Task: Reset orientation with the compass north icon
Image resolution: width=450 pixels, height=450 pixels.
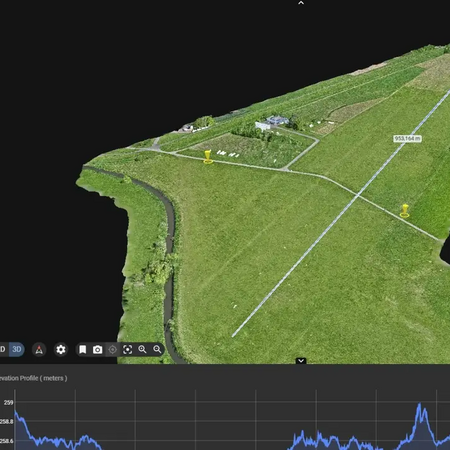Action: coord(39,350)
